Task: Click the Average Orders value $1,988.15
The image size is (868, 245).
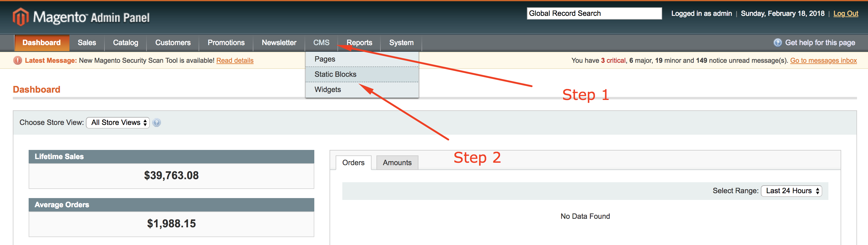Action: tap(171, 224)
